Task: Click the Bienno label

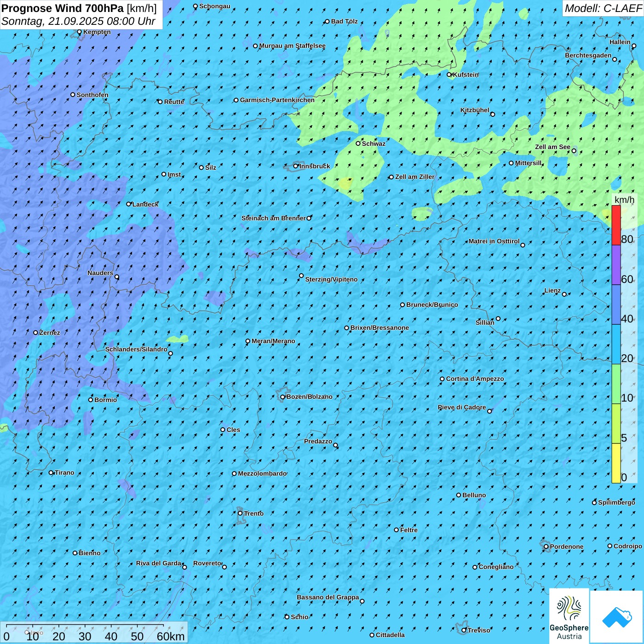Action: point(90,553)
